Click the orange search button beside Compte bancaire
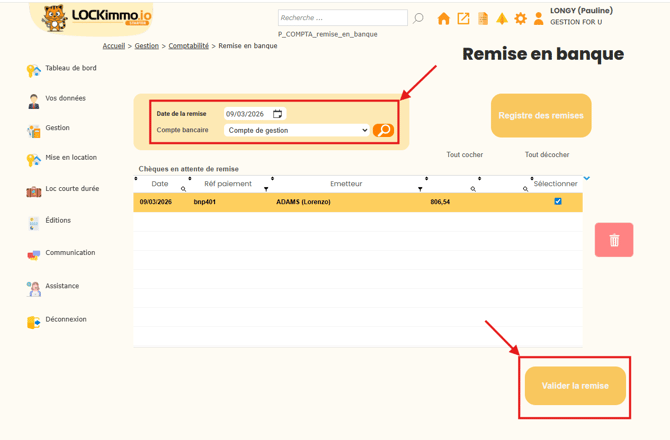The height and width of the screenshot is (440, 670). [x=383, y=130]
